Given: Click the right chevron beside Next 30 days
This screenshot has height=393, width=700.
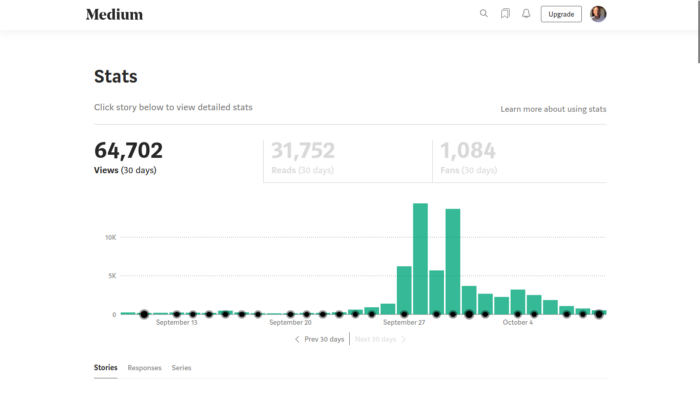Looking at the screenshot, I should tap(404, 339).
